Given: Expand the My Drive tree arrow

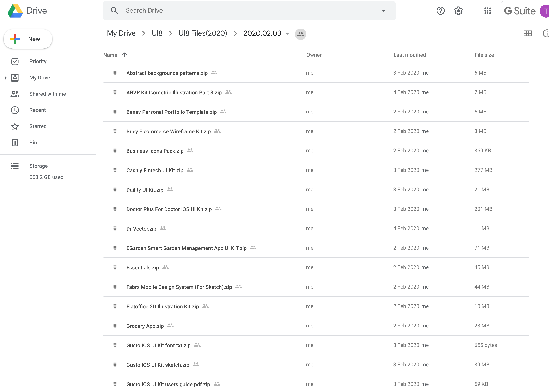Looking at the screenshot, I should click(6, 78).
